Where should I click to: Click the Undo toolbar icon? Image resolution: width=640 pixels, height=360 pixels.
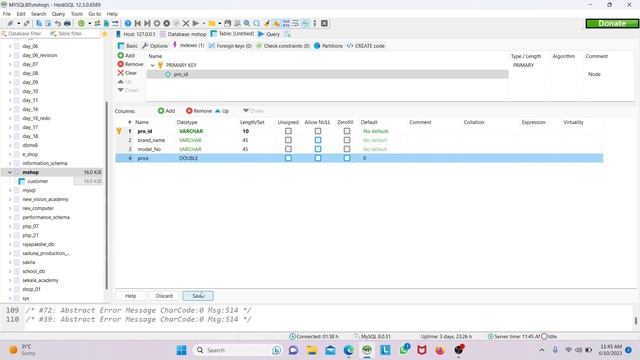(58, 23)
